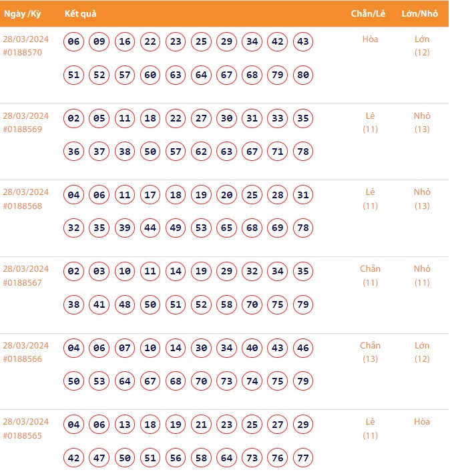Viewport: 450px width, 476px height.
Task: Select Lớn (12) result for draw #0188570
Action: tap(421, 45)
